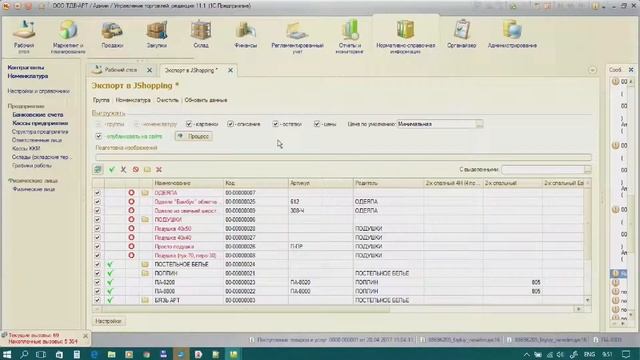Sort by the Наименование column header
This screenshot has width=640, height=360.
coord(188,183)
